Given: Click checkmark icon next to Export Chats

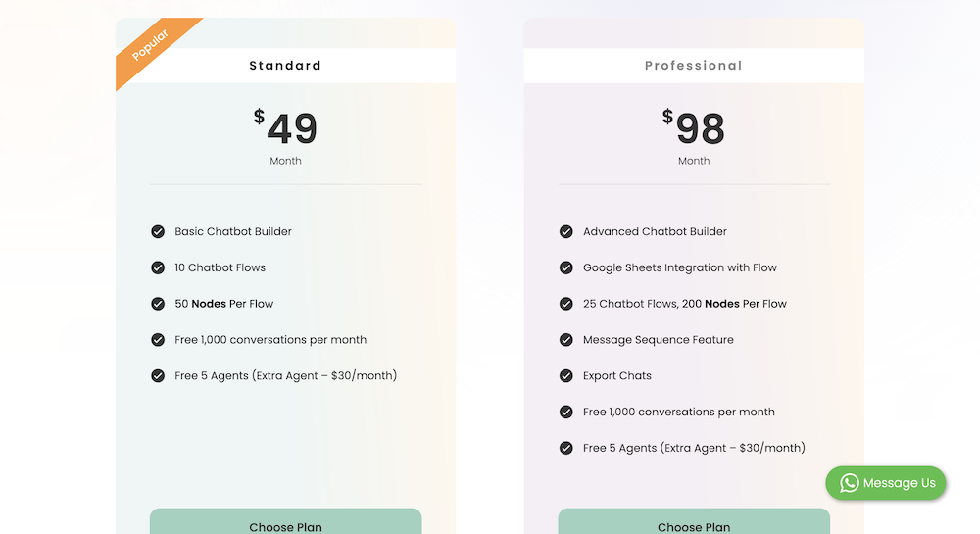Looking at the screenshot, I should (566, 376).
